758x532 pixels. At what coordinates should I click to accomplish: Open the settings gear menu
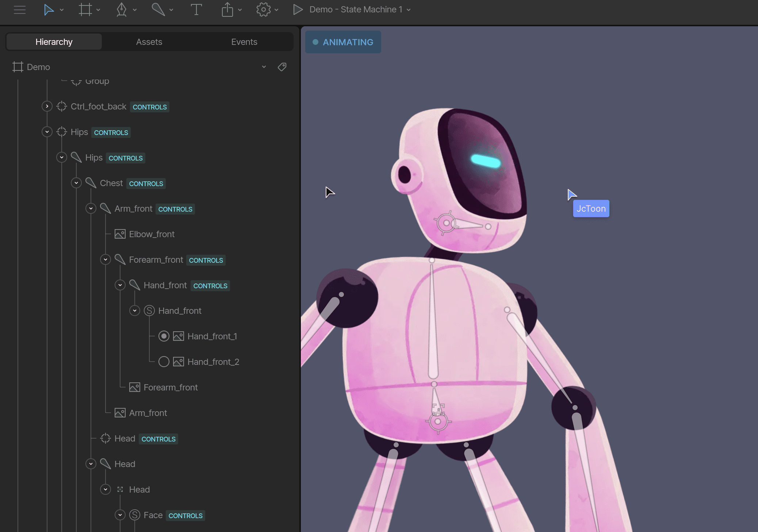[263, 10]
